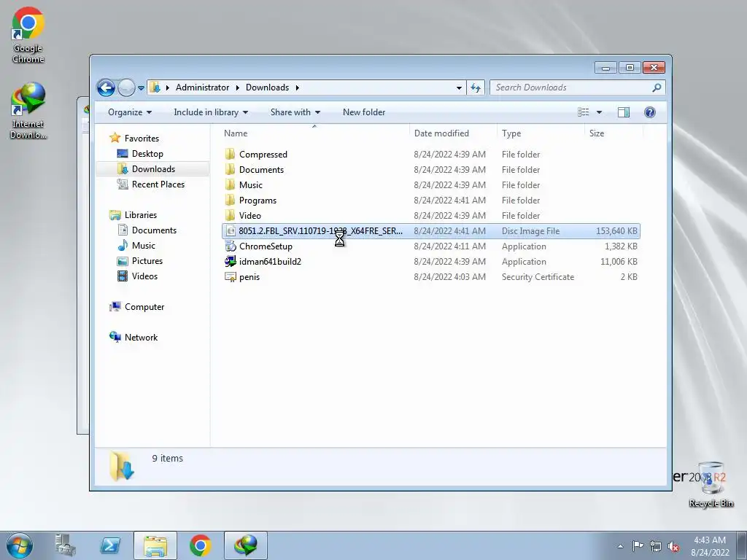747x560 pixels.
Task: Sort by the Size column header
Action: click(597, 133)
